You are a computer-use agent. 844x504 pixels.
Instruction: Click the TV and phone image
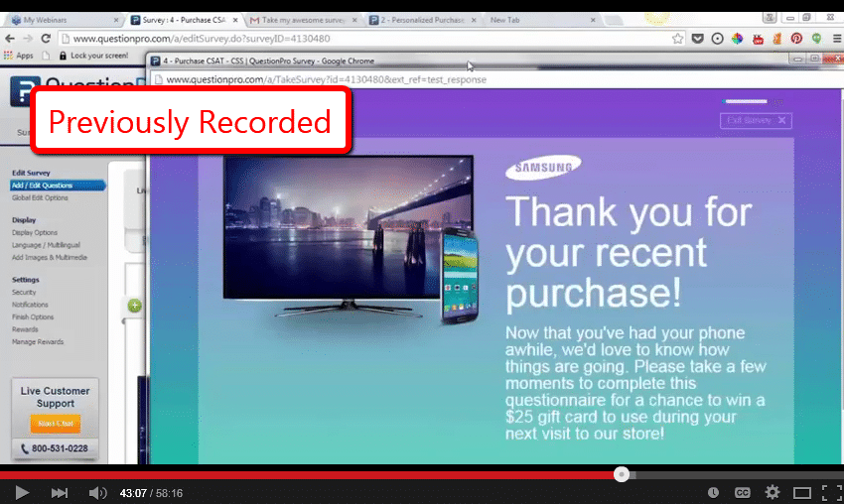[351, 241]
